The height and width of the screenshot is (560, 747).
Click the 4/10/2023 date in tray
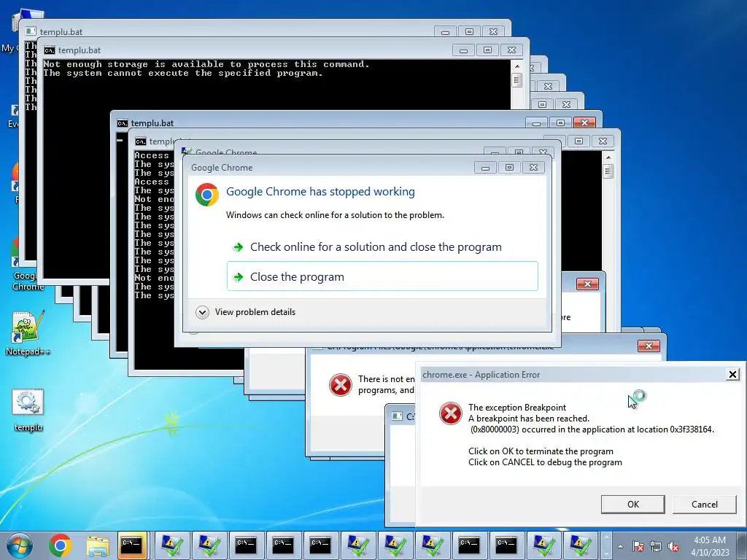710,553
